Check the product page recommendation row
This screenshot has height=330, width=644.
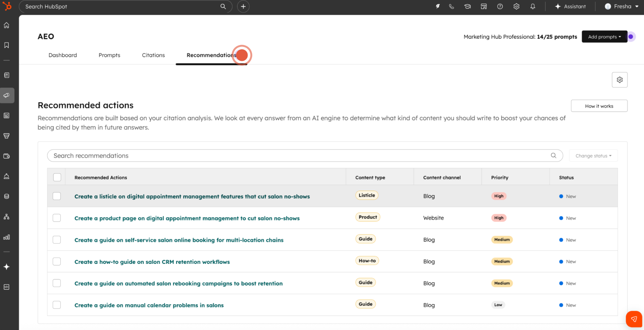[x=57, y=218]
